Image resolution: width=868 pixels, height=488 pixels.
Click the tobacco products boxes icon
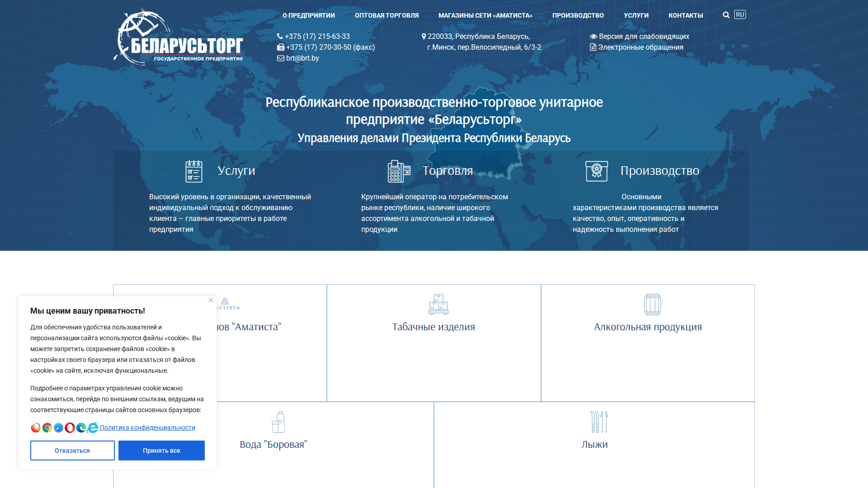(439, 305)
